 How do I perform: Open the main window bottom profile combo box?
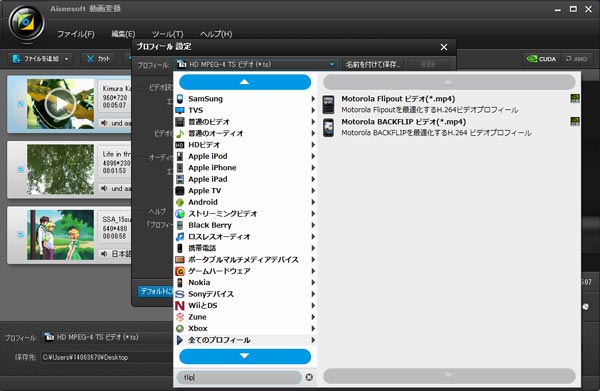(107, 337)
